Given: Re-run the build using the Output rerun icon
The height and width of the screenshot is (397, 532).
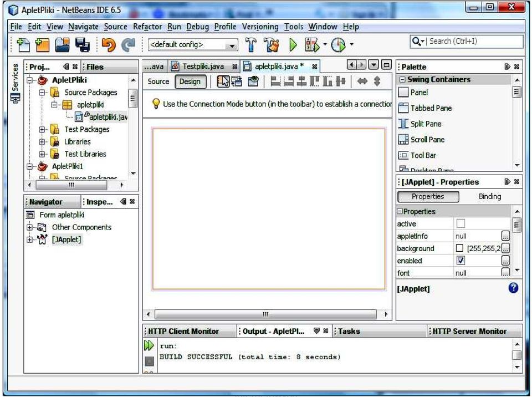Looking at the screenshot, I should (x=149, y=346).
